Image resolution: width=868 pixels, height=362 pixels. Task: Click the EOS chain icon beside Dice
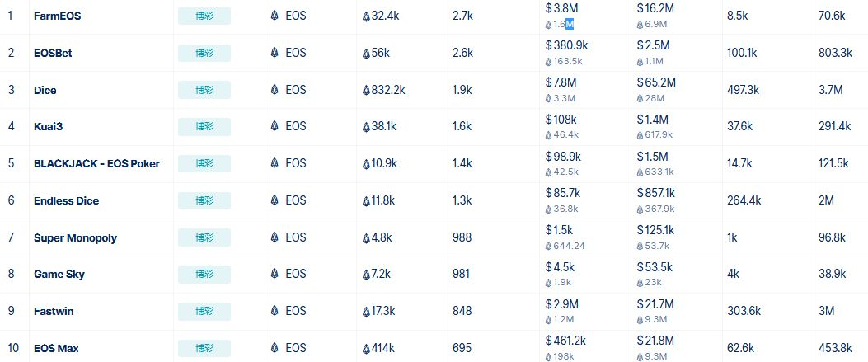click(x=274, y=90)
